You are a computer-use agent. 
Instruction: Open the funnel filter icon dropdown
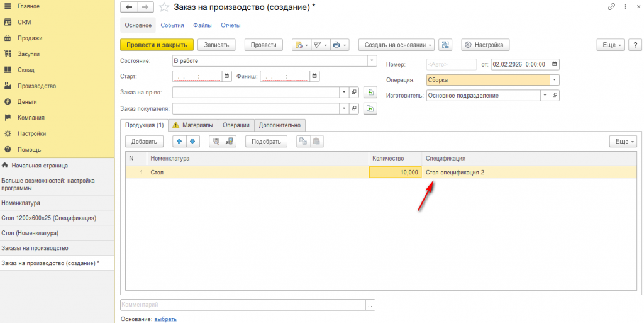(x=319, y=45)
